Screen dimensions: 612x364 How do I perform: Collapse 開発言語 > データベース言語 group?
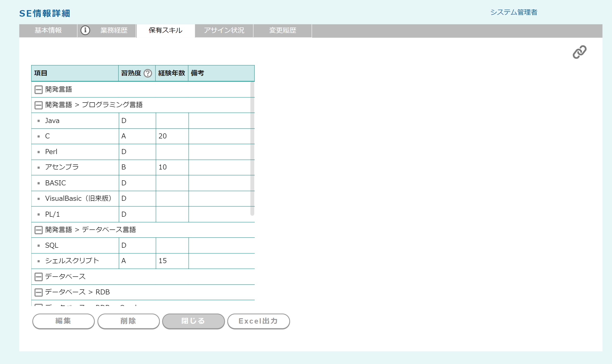[x=39, y=230]
